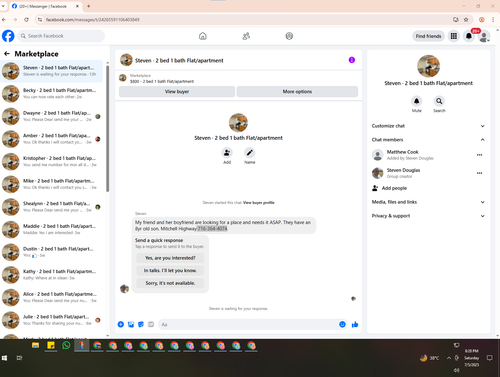Open Kathy conversation in list
The height and width of the screenshot is (377, 500).
(52, 275)
